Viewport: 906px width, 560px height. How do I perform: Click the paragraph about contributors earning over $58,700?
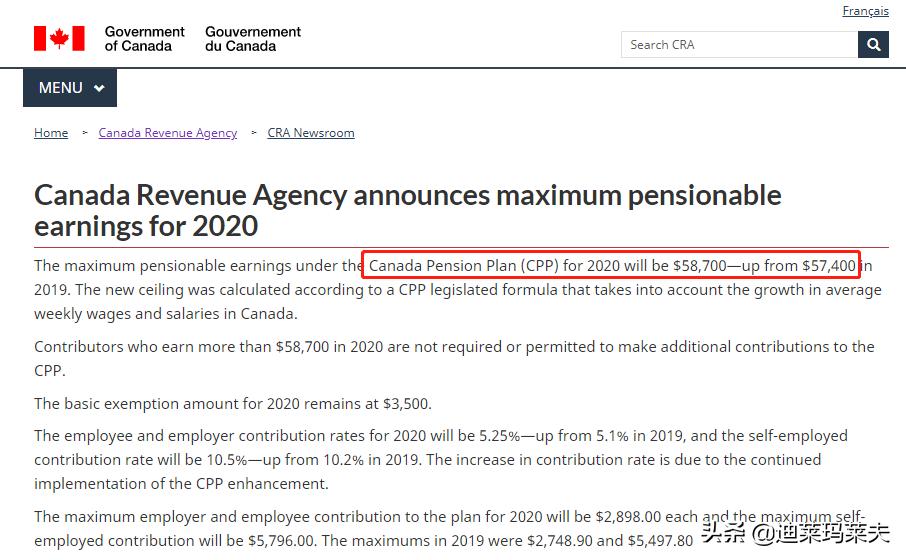[x=454, y=358]
